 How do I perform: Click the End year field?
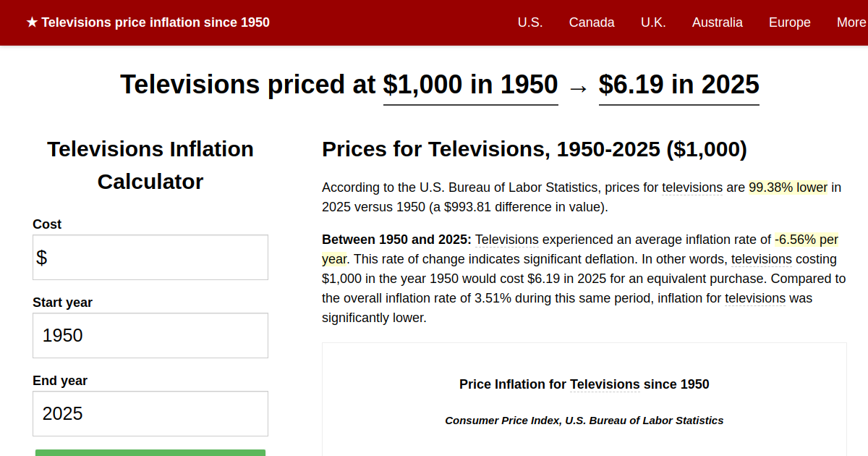[150, 413]
